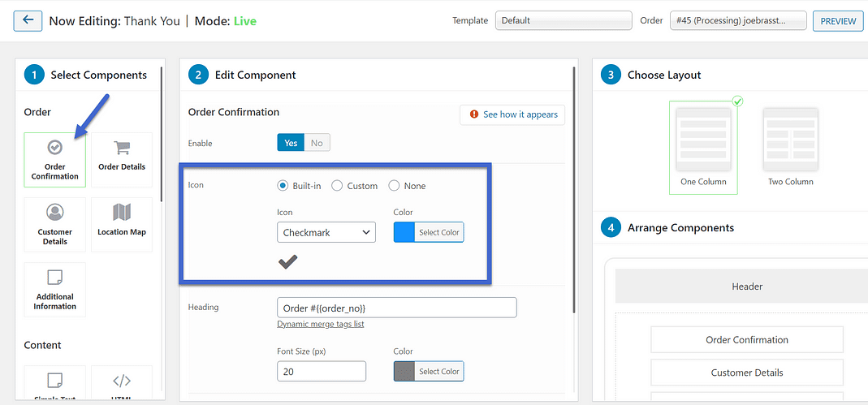This screenshot has width=868, height=405.
Task: Choose the Custom icon radio option
Action: pyautogui.click(x=337, y=186)
